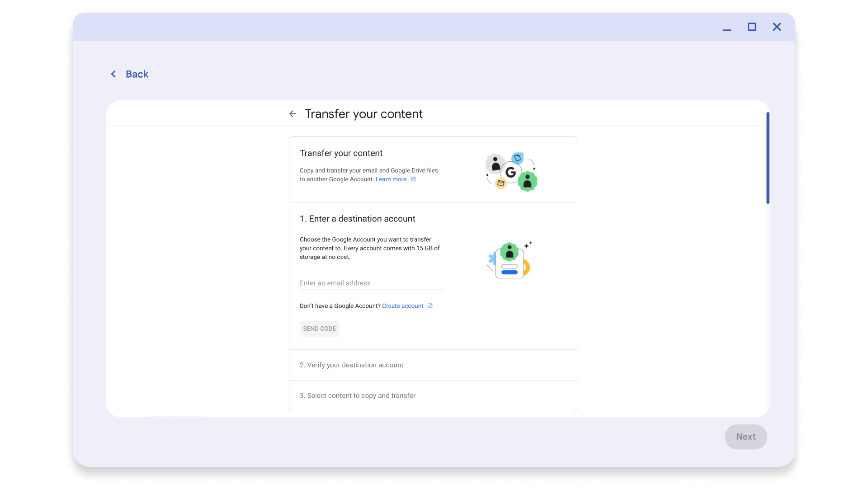
Task: Open the Create account link
Action: coord(402,305)
